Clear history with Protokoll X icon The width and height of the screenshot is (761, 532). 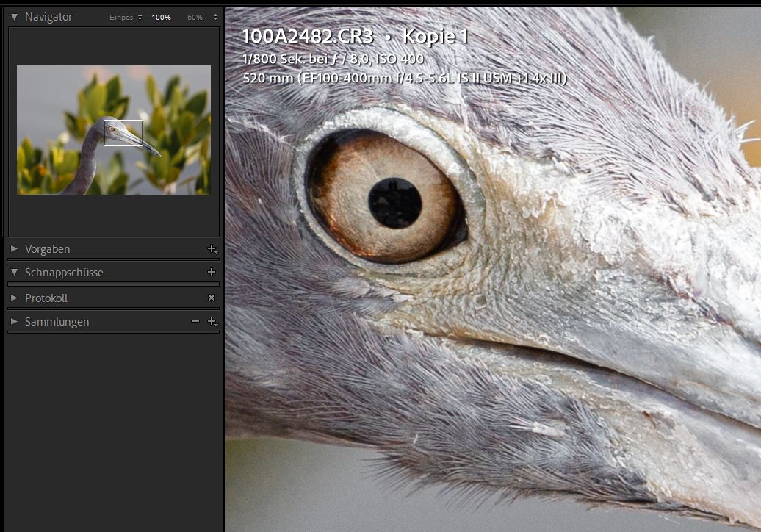pyautogui.click(x=212, y=298)
